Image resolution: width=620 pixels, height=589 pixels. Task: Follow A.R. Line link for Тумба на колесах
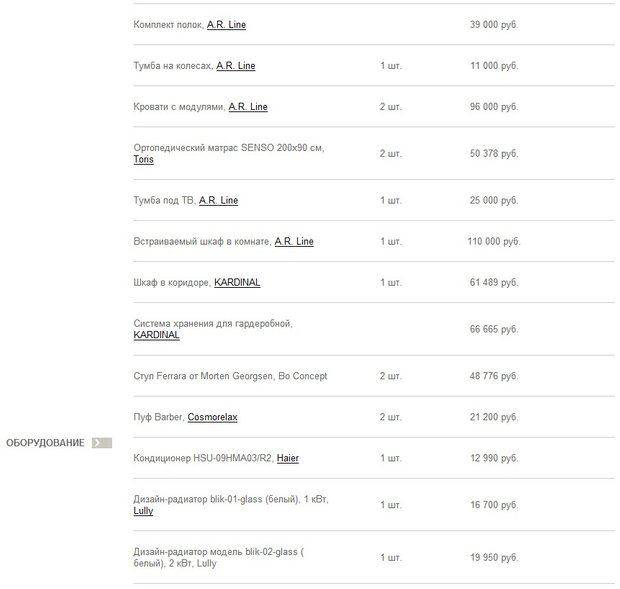click(236, 66)
